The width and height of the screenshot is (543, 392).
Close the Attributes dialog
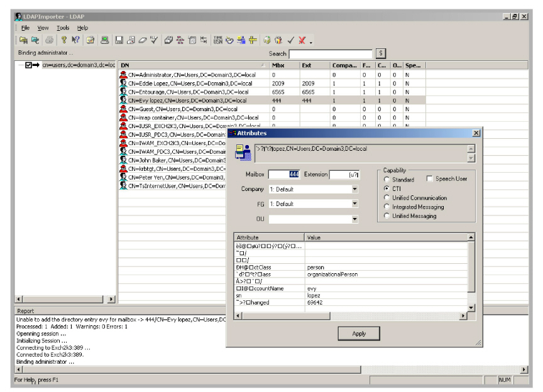[476, 133]
